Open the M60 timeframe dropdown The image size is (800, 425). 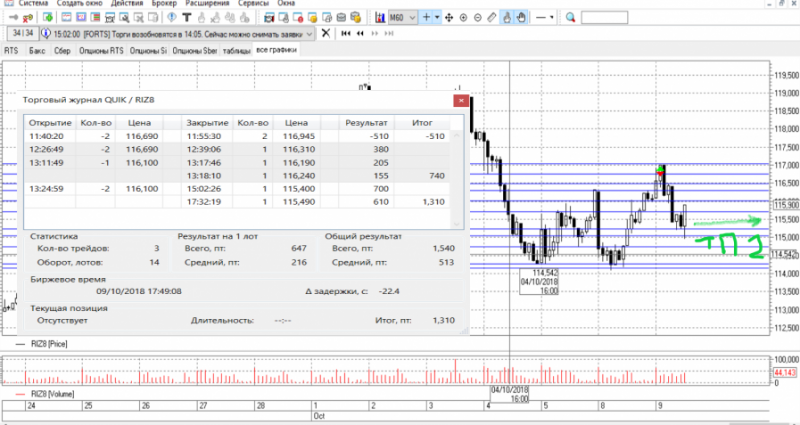tap(403, 18)
